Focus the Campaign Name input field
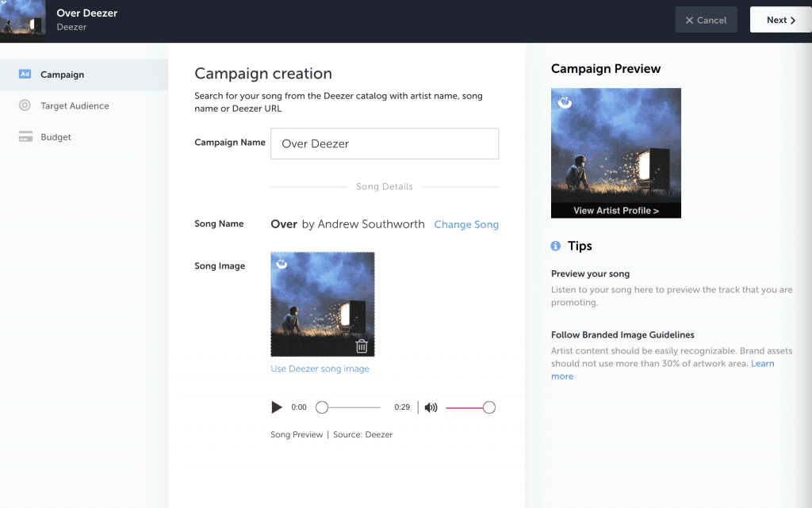This screenshot has height=508, width=812. [x=385, y=143]
